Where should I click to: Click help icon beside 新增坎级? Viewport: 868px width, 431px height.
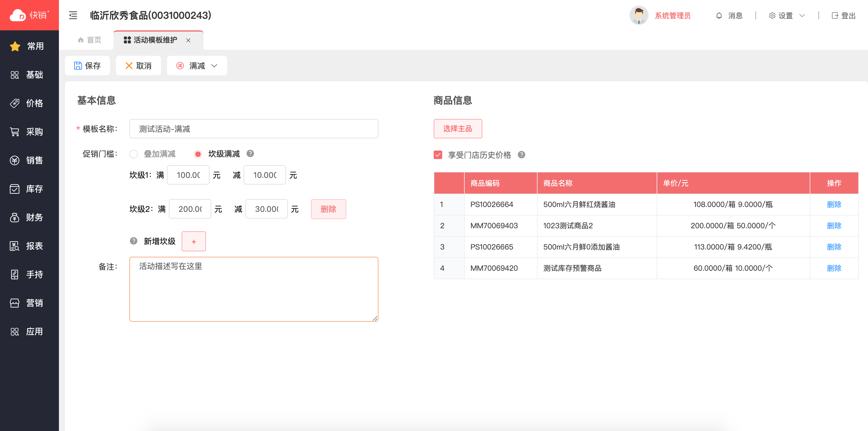coord(133,241)
